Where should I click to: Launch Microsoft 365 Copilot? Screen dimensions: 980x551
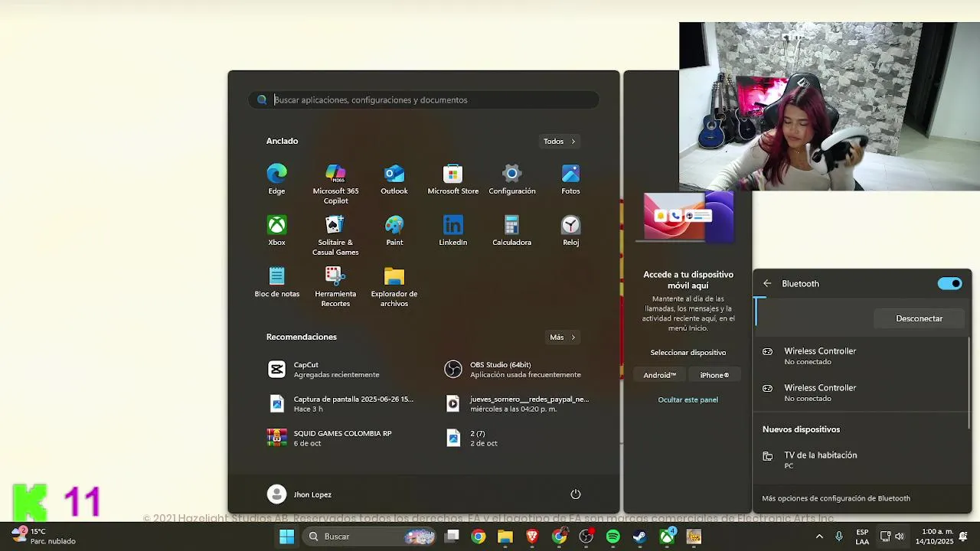[x=335, y=184]
